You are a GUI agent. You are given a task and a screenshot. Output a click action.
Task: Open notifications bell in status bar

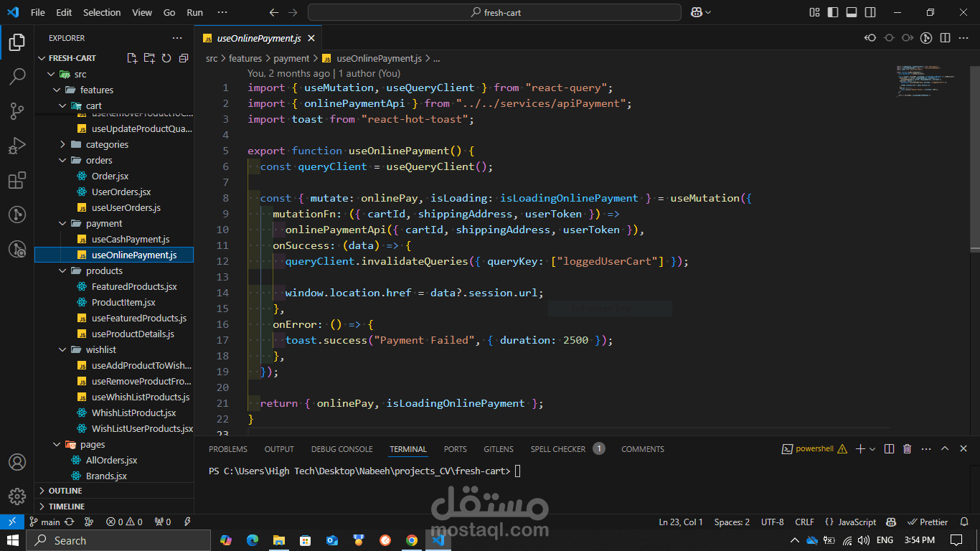click(965, 522)
